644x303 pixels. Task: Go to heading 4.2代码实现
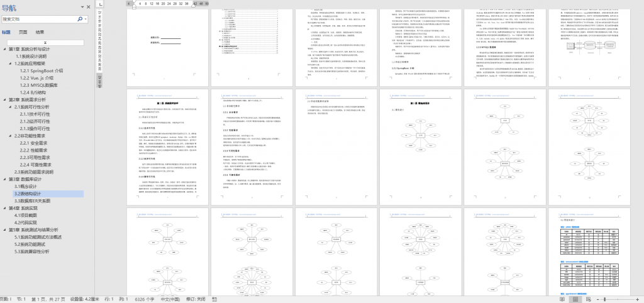25,223
